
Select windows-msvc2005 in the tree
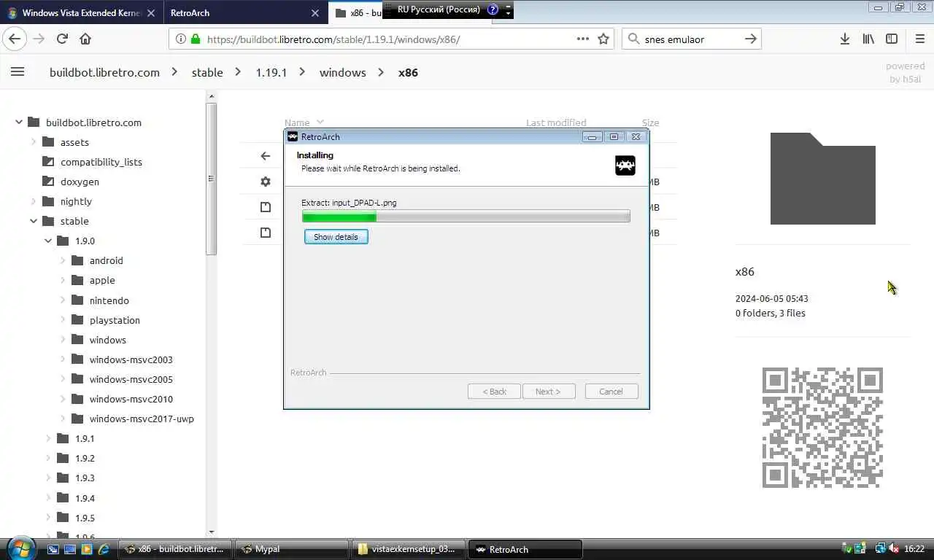(131, 379)
